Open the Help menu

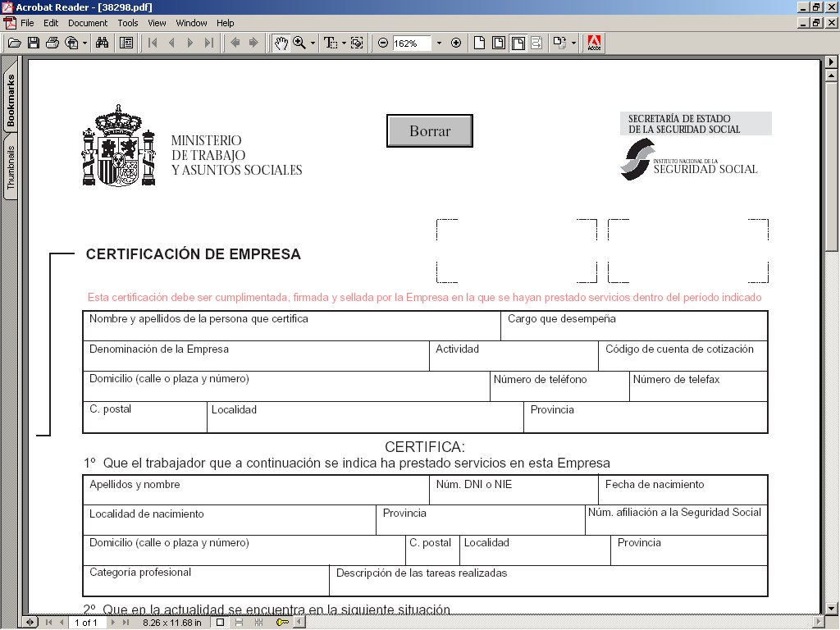point(225,23)
